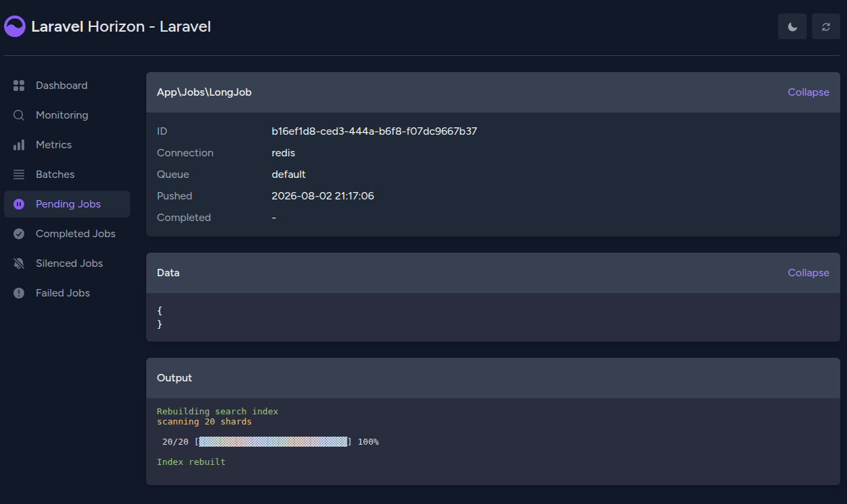Click the Queue value default

(288, 175)
